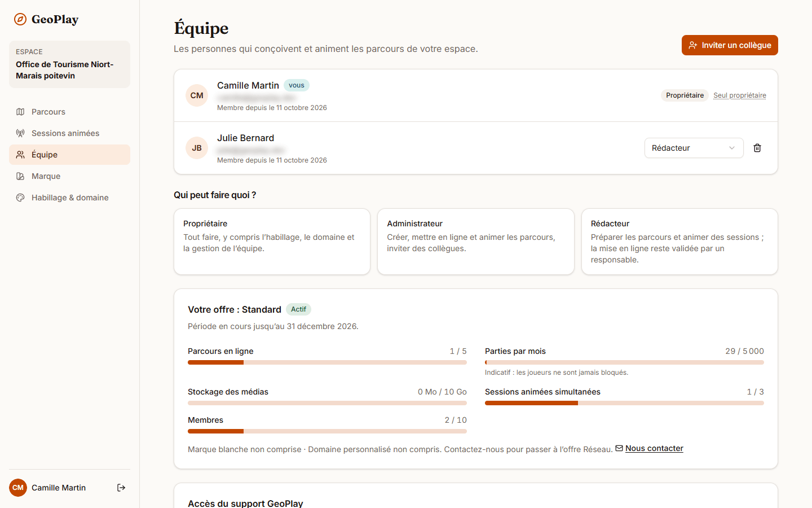
Task: Click the Marque sidebar icon
Action: pos(20,176)
